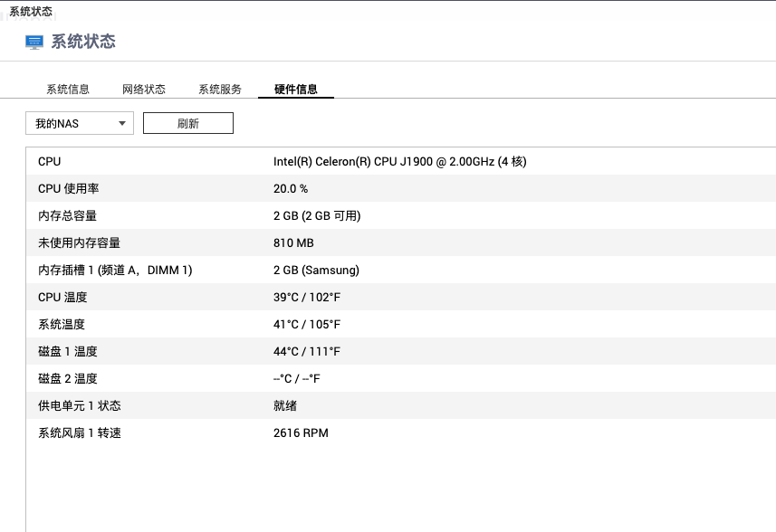Switch to the 系统信息 tab
This screenshot has width=776, height=532.
coord(68,89)
